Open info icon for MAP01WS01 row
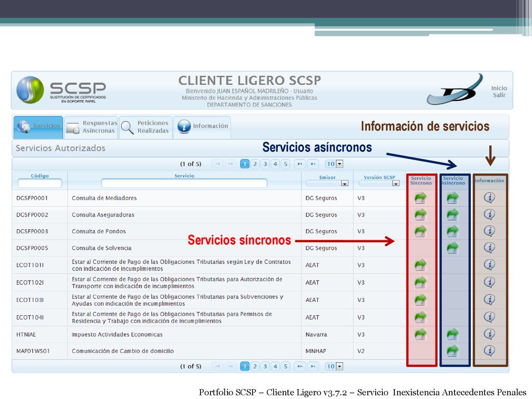532x399 pixels. tap(489, 351)
